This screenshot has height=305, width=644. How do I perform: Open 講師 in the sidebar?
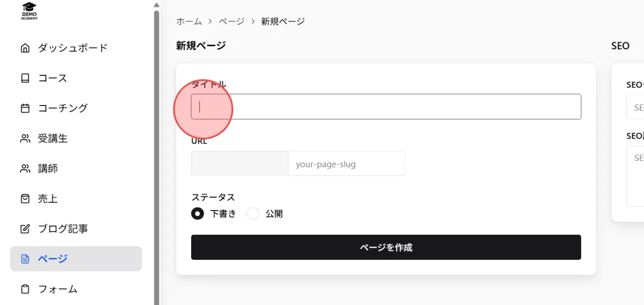76,169
